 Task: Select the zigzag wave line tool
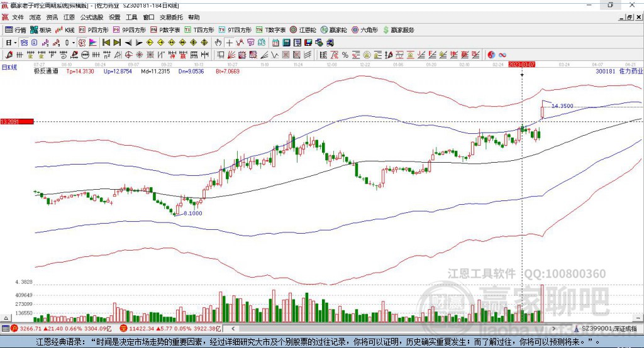pyautogui.click(x=275, y=55)
